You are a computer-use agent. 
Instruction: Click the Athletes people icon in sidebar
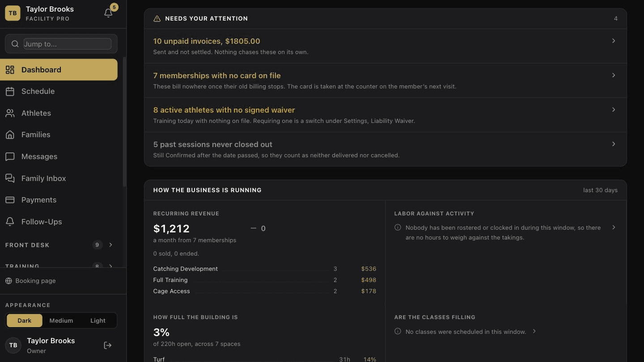(x=10, y=113)
